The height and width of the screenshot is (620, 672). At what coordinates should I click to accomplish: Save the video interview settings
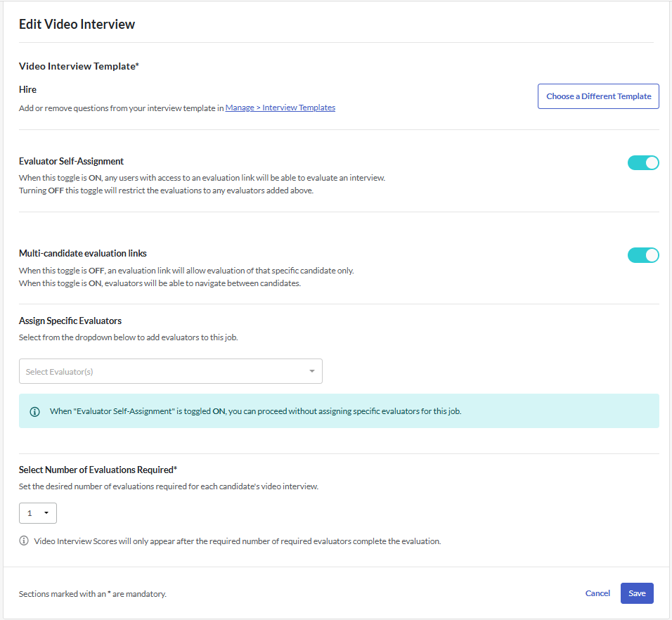[x=637, y=593]
